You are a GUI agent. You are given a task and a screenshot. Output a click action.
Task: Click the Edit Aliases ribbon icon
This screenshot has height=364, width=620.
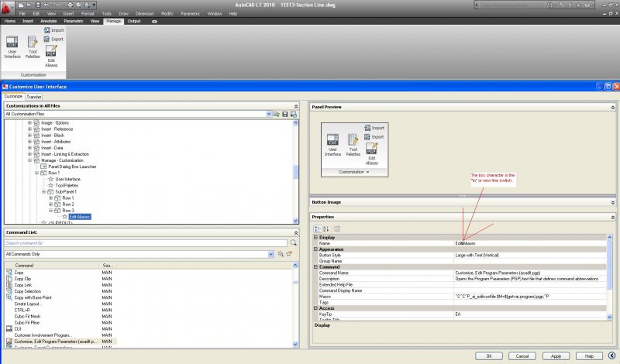click(x=51, y=54)
